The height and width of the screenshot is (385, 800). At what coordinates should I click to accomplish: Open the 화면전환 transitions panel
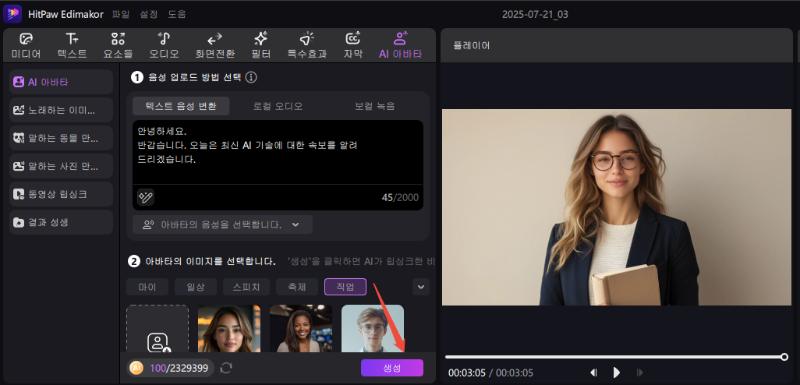(x=215, y=46)
